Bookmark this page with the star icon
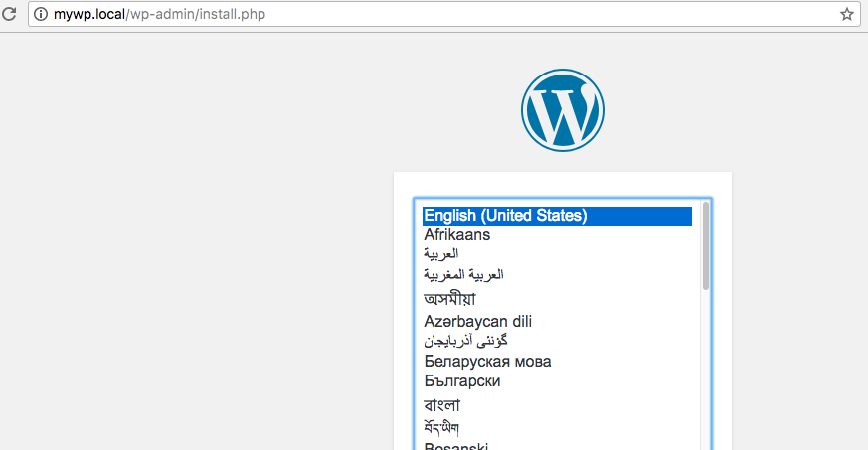Image resolution: width=868 pixels, height=450 pixels. (846, 14)
